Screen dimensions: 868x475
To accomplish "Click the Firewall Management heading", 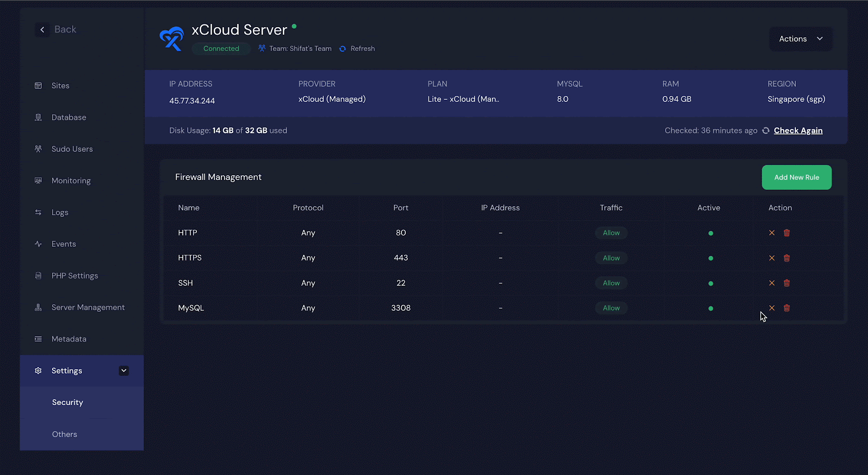I will 218,177.
